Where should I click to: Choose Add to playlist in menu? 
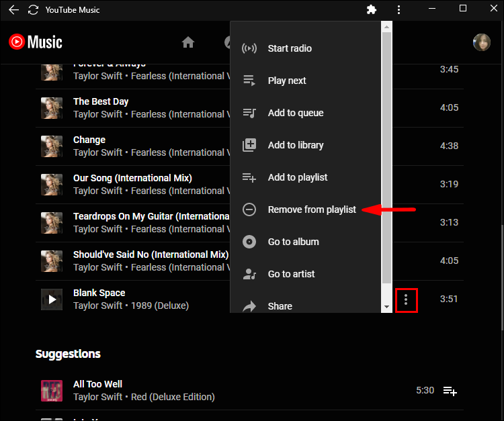pos(305,177)
